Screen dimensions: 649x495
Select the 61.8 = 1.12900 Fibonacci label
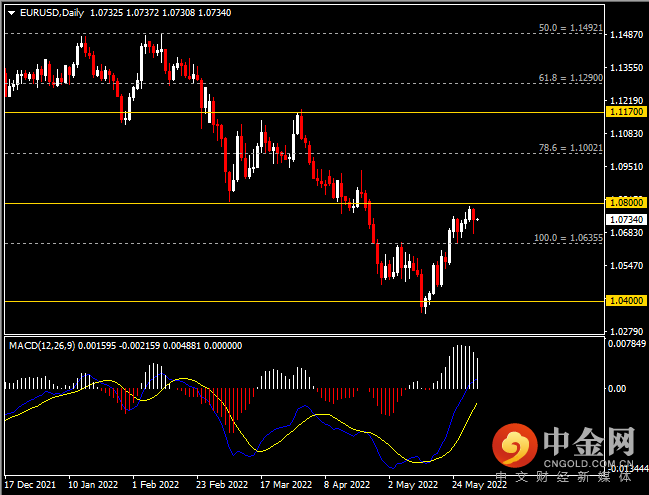point(571,78)
